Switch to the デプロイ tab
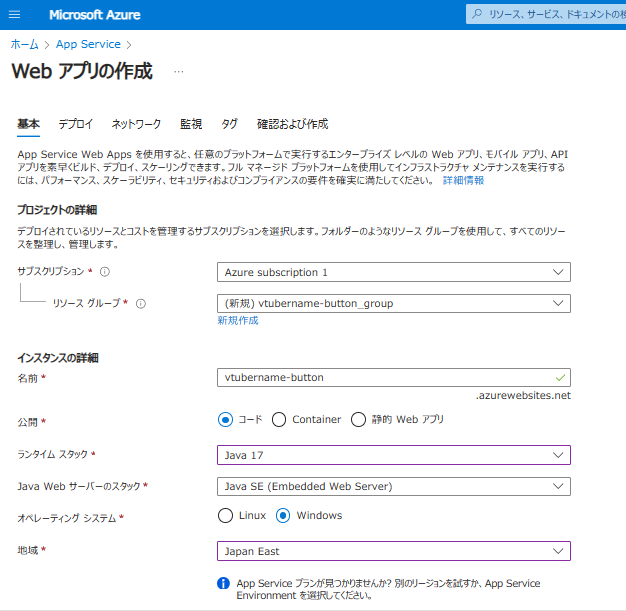Screen dimensions: 626x611 [75, 124]
